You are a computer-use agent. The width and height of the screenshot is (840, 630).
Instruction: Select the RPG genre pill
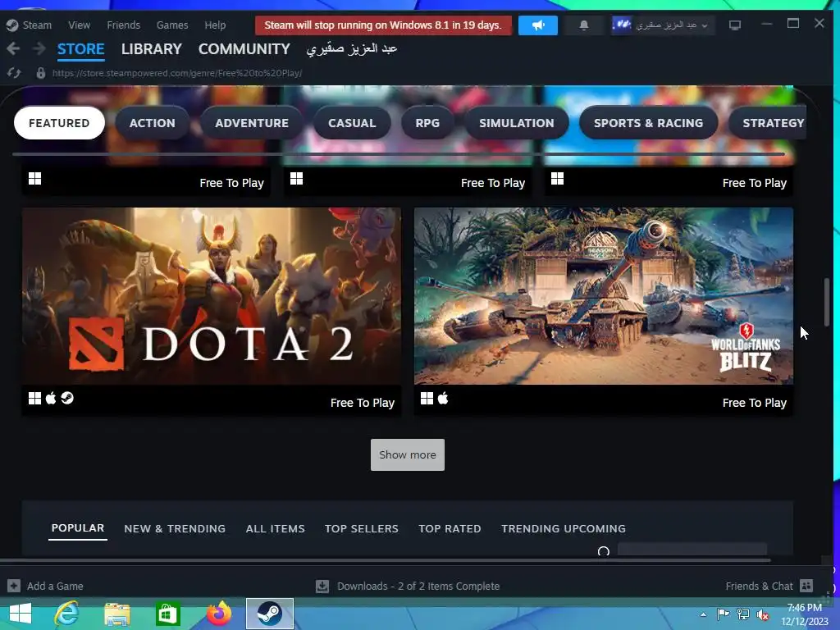(x=427, y=123)
